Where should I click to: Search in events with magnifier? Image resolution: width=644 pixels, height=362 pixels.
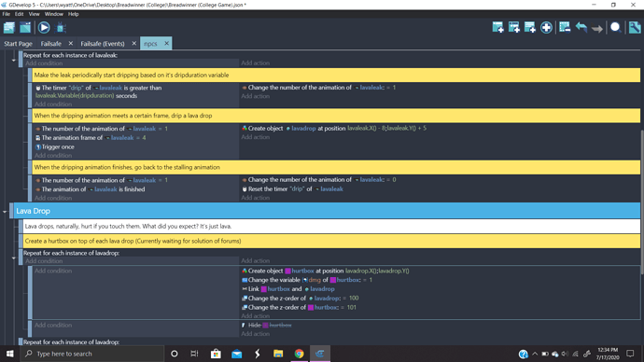coord(615,27)
